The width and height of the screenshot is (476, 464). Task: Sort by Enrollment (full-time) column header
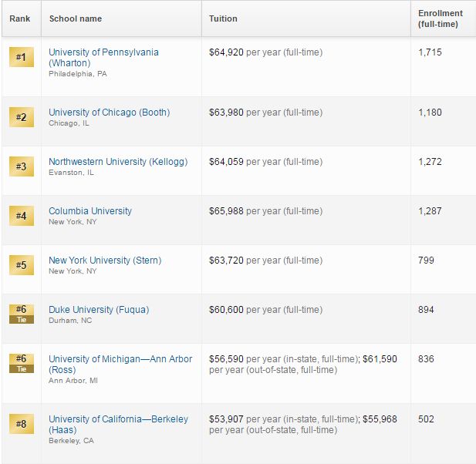point(441,18)
